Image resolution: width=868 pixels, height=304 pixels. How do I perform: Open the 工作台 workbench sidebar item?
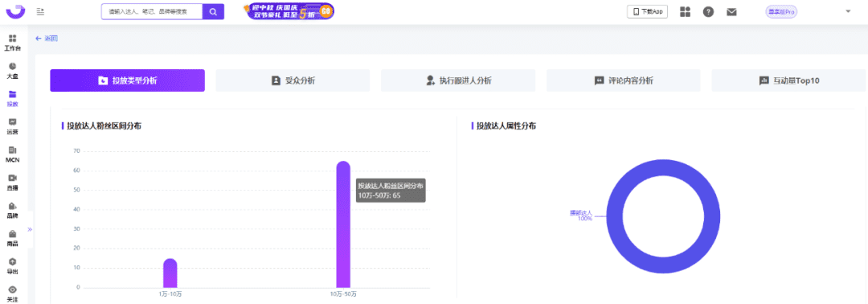point(12,43)
